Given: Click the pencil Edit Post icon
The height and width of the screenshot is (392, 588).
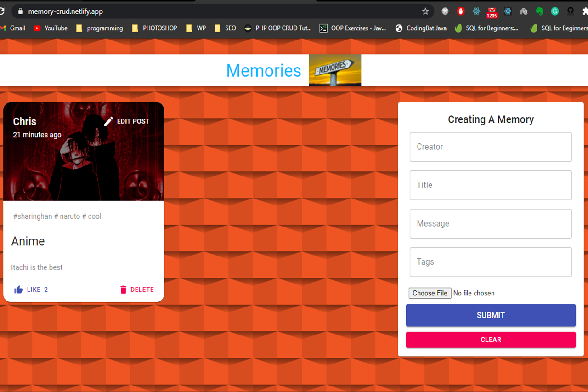Looking at the screenshot, I should click(108, 121).
